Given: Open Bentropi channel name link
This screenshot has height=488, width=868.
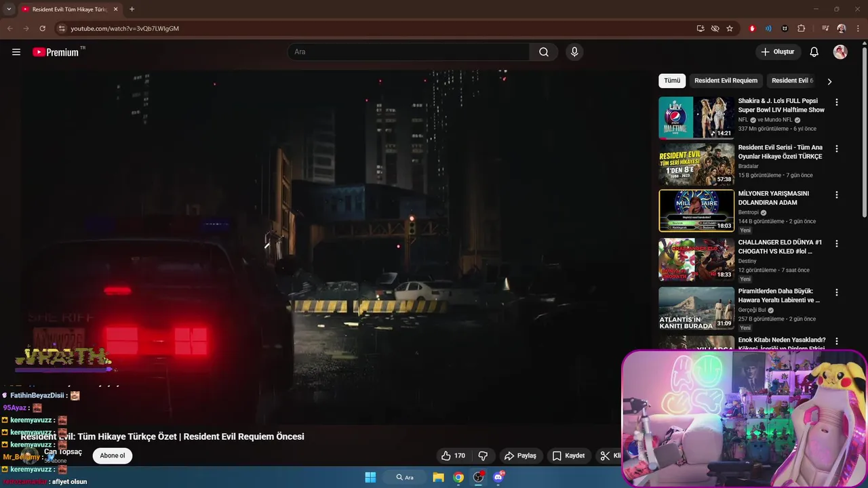Looking at the screenshot, I should 748,212.
